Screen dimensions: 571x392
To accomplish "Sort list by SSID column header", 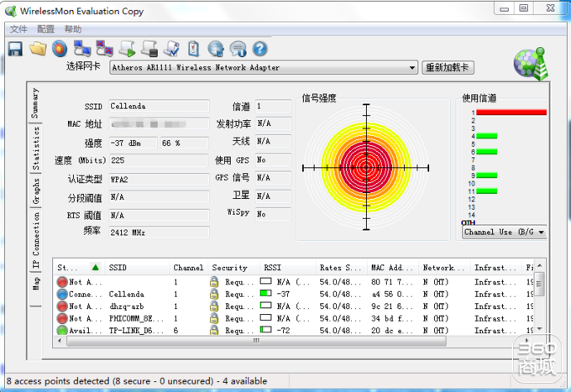I will (137, 268).
